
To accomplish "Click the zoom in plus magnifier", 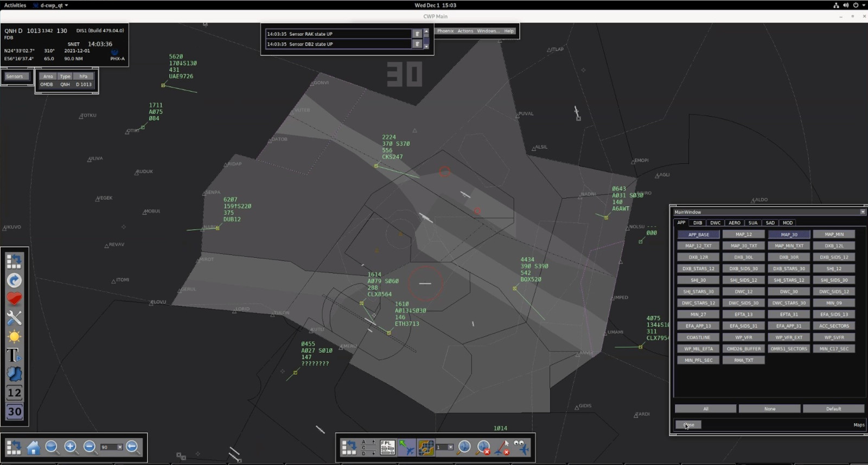I will coord(71,447).
